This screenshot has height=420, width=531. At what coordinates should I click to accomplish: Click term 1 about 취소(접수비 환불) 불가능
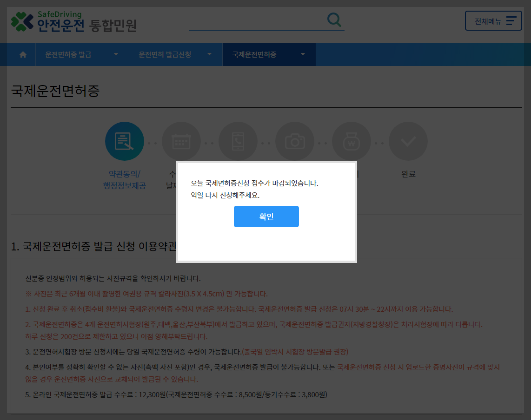239,309
